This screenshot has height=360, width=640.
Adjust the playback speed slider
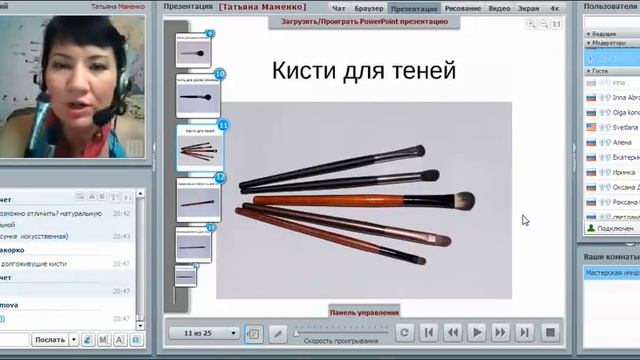tap(296, 333)
